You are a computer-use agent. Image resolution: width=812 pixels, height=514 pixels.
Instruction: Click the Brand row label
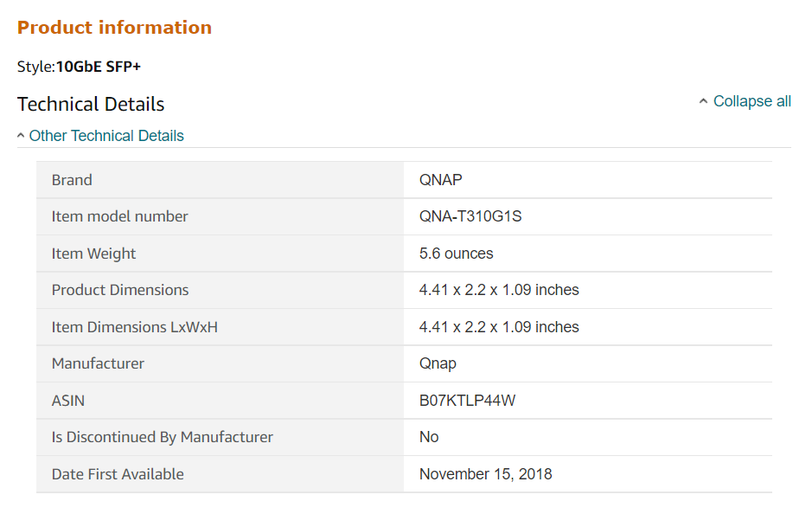pos(72,180)
